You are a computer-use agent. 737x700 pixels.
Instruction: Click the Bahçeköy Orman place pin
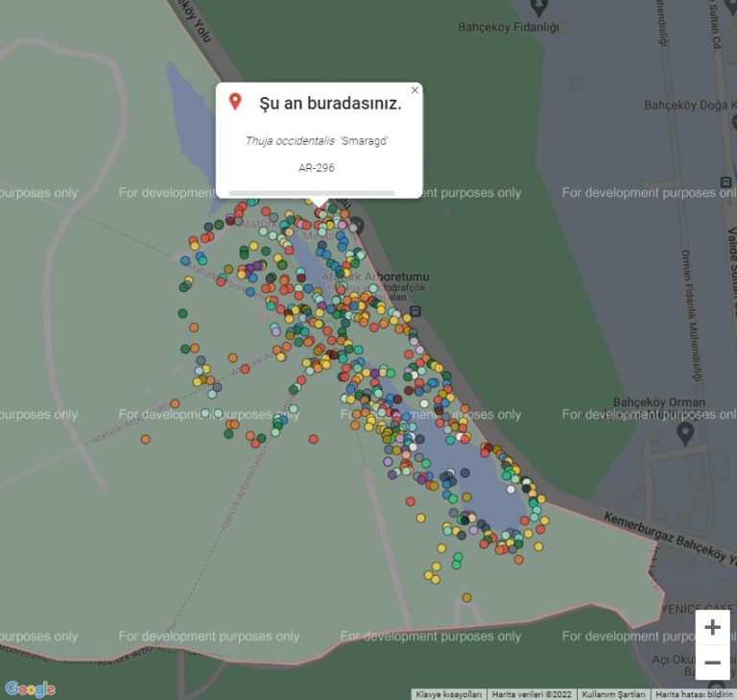tap(685, 432)
